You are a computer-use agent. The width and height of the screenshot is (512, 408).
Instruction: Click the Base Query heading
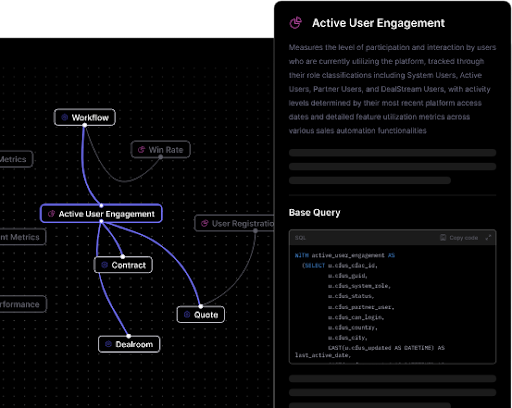(x=315, y=213)
